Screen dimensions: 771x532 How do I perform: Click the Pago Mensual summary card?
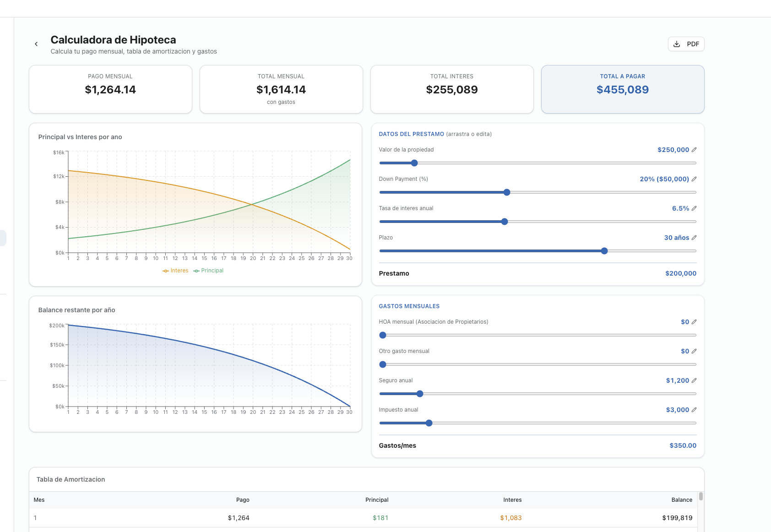pyautogui.click(x=110, y=89)
